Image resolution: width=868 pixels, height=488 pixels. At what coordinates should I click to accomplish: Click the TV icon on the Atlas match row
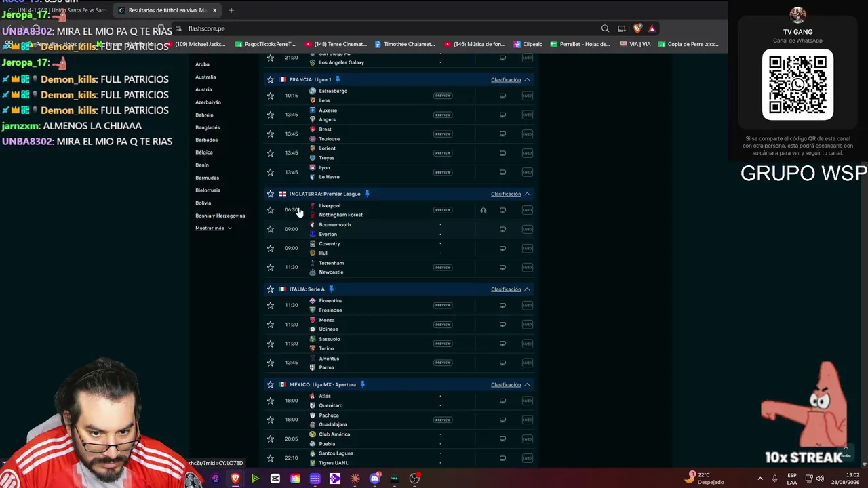tap(502, 401)
